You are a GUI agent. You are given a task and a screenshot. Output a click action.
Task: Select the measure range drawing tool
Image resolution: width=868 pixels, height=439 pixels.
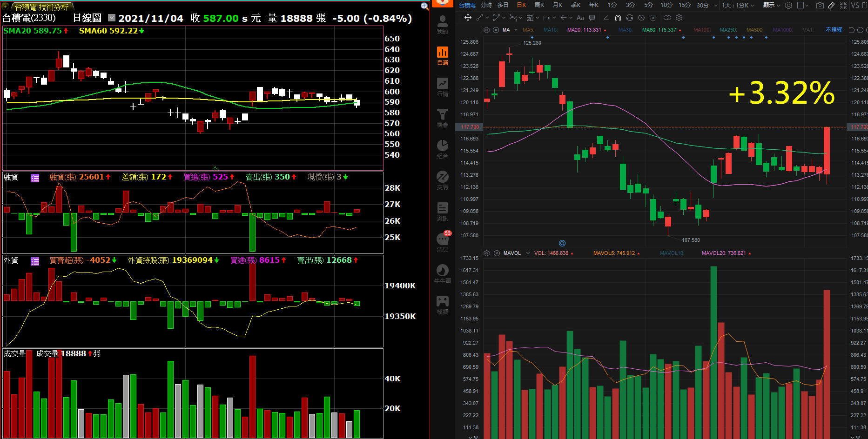pos(546,18)
